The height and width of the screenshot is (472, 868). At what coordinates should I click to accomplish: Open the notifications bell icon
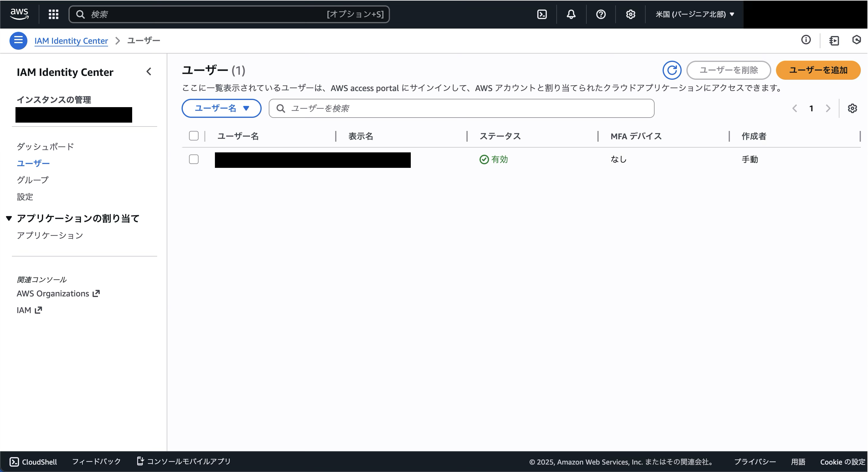tap(571, 14)
